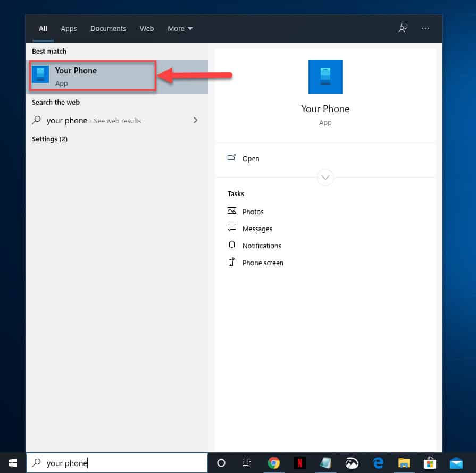Open Microsoft Store from the taskbar
Screen dimensions: 476x473
(x=430, y=463)
